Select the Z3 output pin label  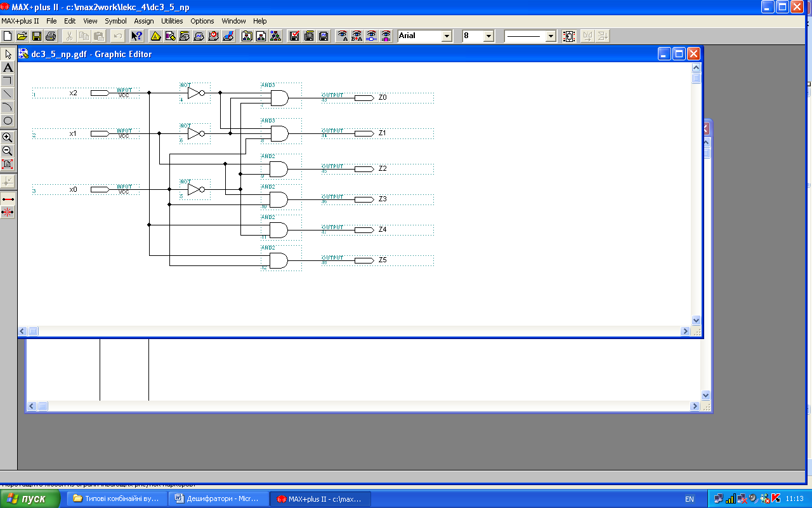click(383, 199)
